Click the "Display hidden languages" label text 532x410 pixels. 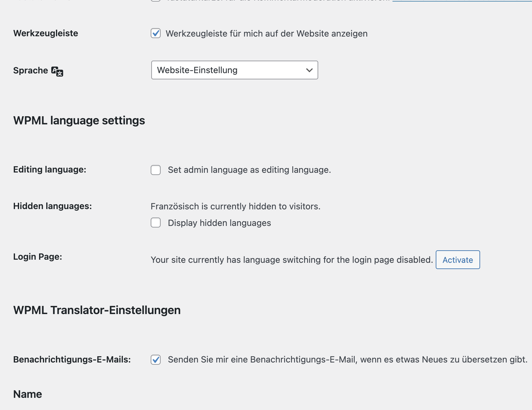219,223
